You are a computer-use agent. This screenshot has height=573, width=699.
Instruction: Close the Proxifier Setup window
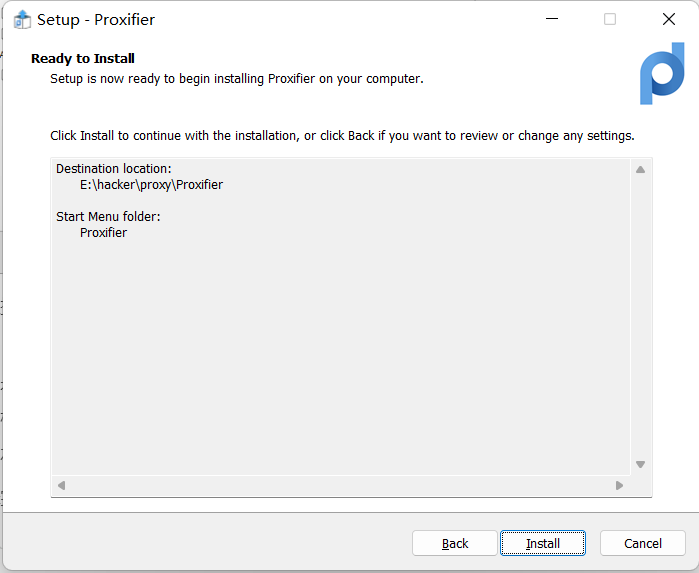[x=669, y=20]
